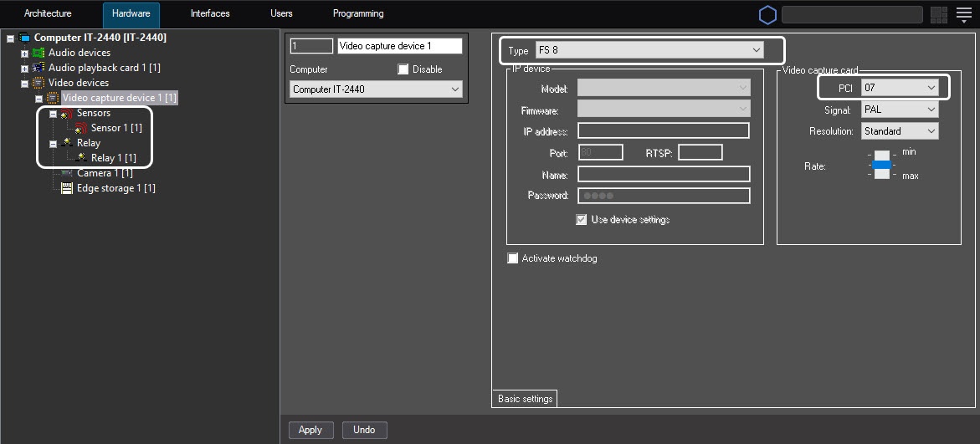This screenshot has height=444, width=980.
Task: Open the Programming tab
Action: [x=358, y=14]
